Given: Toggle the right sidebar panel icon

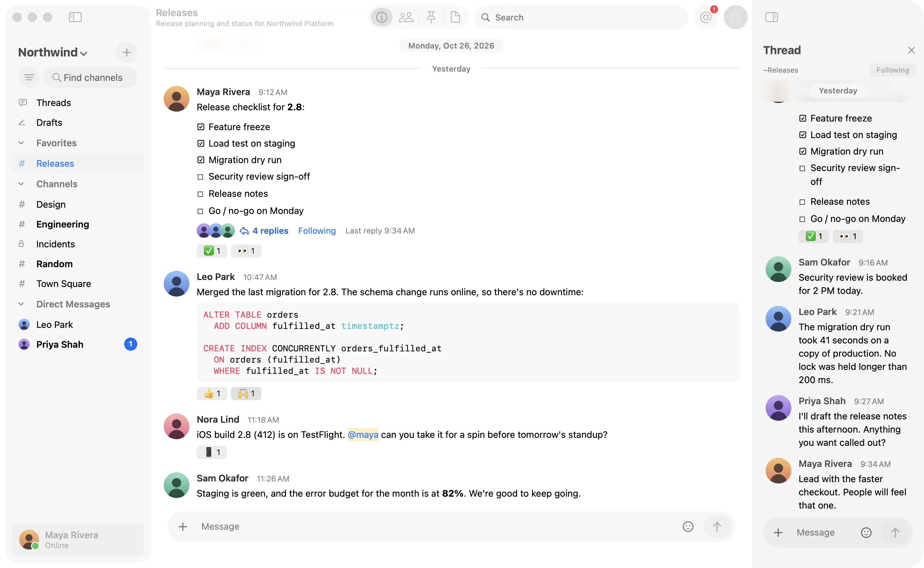Looking at the screenshot, I should (x=771, y=17).
